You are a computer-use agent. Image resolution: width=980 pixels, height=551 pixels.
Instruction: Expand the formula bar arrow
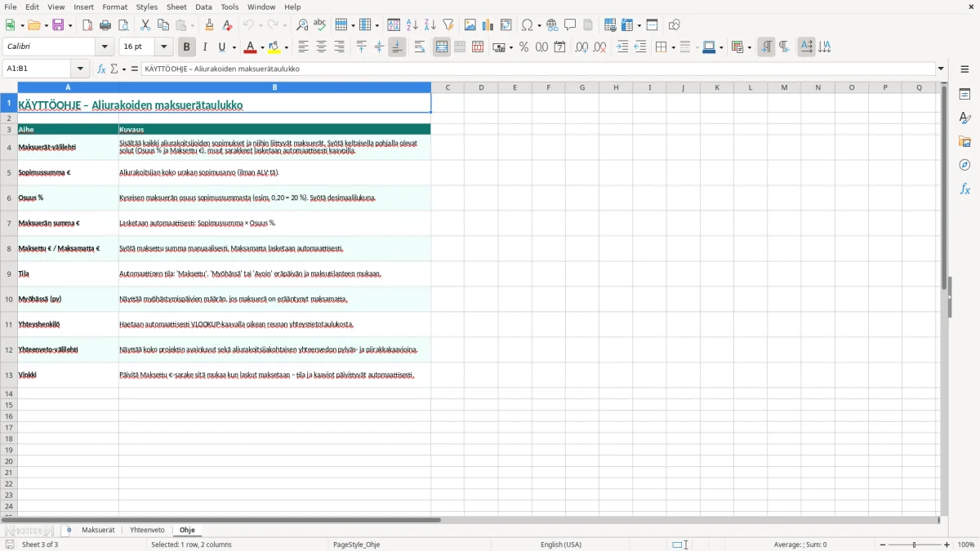(x=941, y=69)
